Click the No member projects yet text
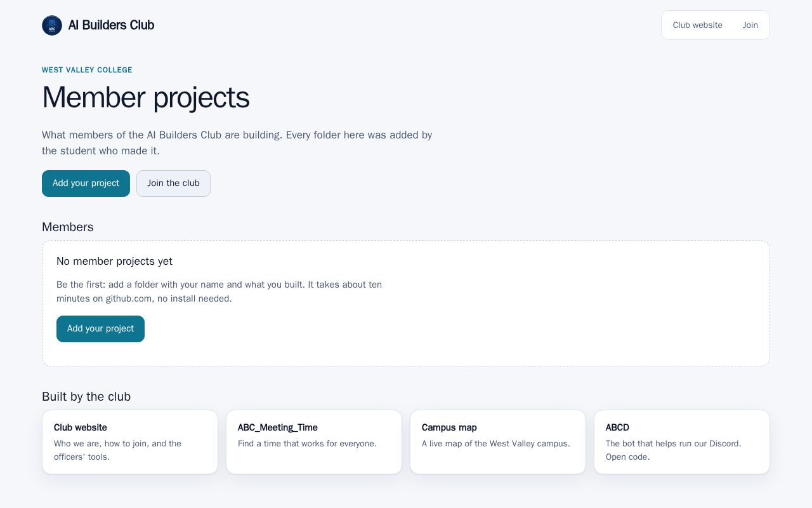This screenshot has height=508, width=812. click(114, 261)
